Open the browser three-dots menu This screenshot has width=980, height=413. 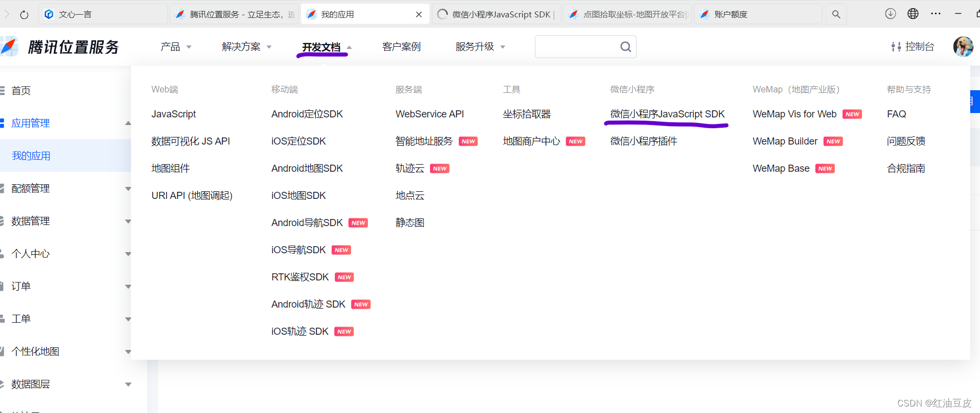(x=935, y=14)
